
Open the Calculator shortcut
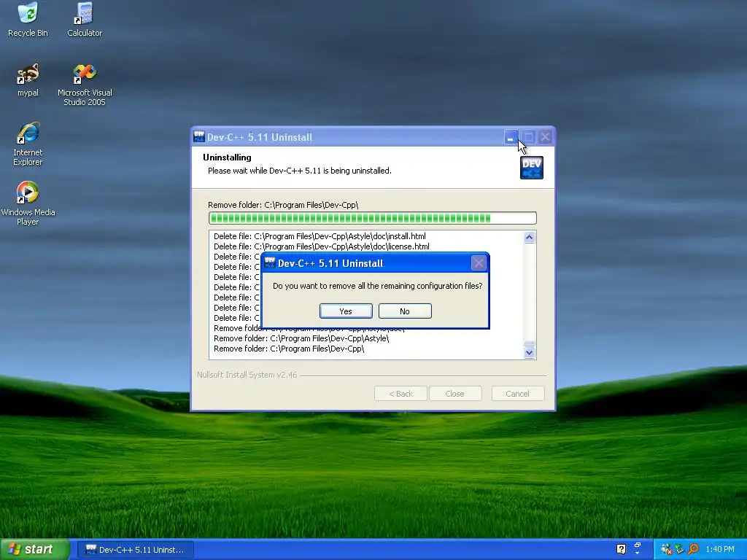pyautogui.click(x=85, y=20)
